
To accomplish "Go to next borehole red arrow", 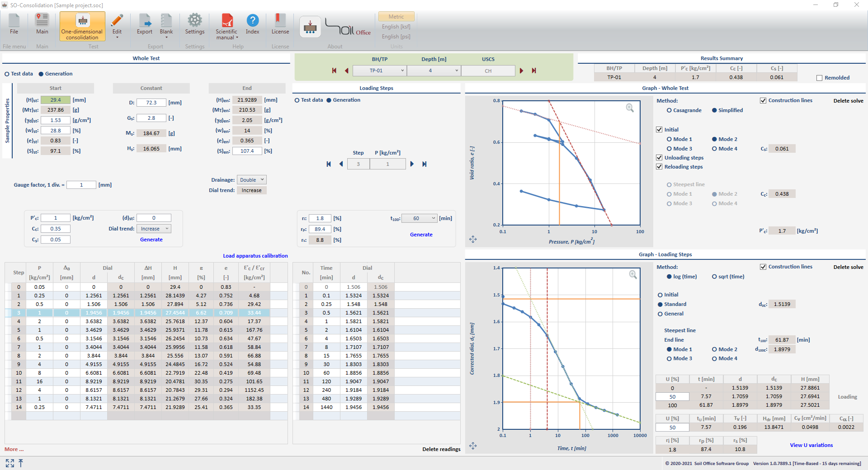I will pos(521,70).
